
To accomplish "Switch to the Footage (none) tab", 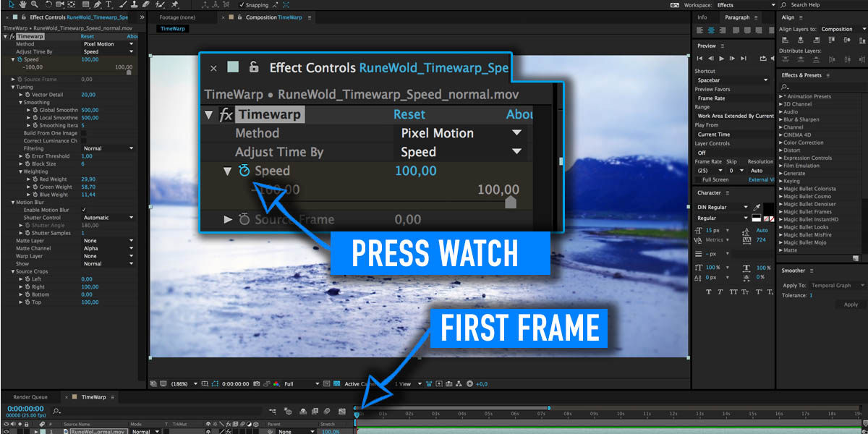I will point(178,17).
